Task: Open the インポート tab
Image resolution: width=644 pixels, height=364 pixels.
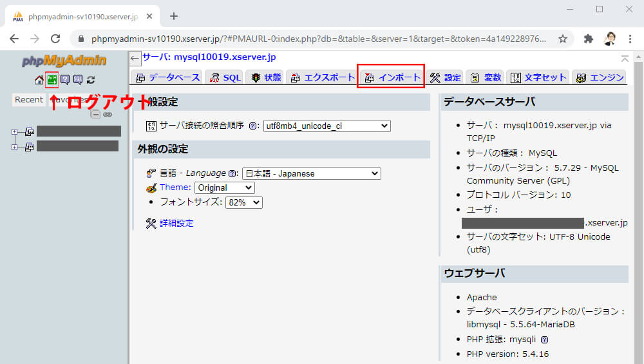Action: coord(392,77)
